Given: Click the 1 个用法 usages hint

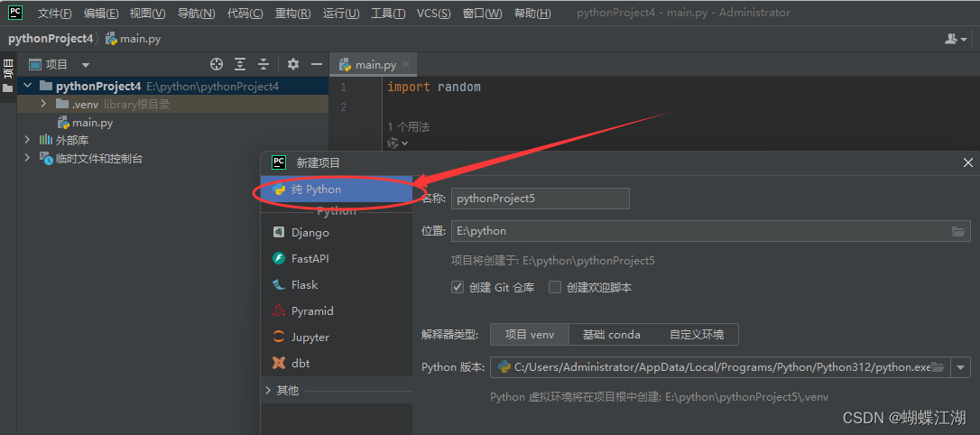Looking at the screenshot, I should 409,127.
